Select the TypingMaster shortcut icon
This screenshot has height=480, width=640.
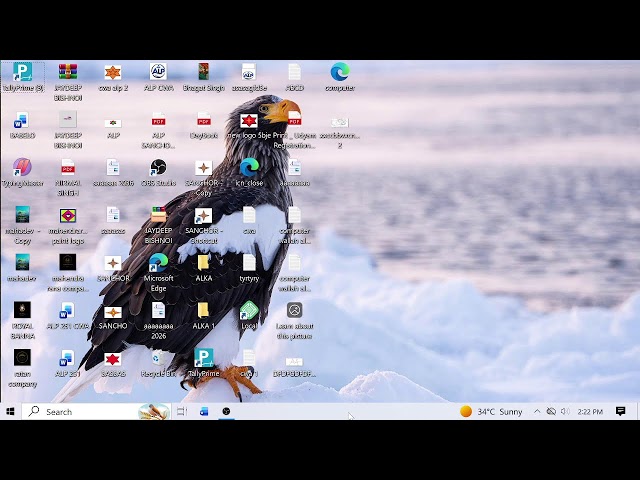[23, 173]
